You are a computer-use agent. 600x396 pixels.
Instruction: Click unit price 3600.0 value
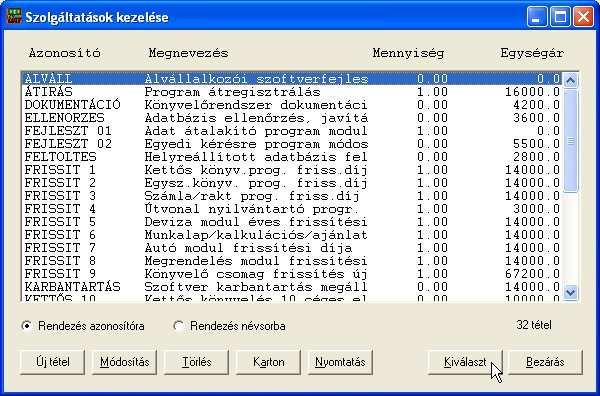coord(536,118)
